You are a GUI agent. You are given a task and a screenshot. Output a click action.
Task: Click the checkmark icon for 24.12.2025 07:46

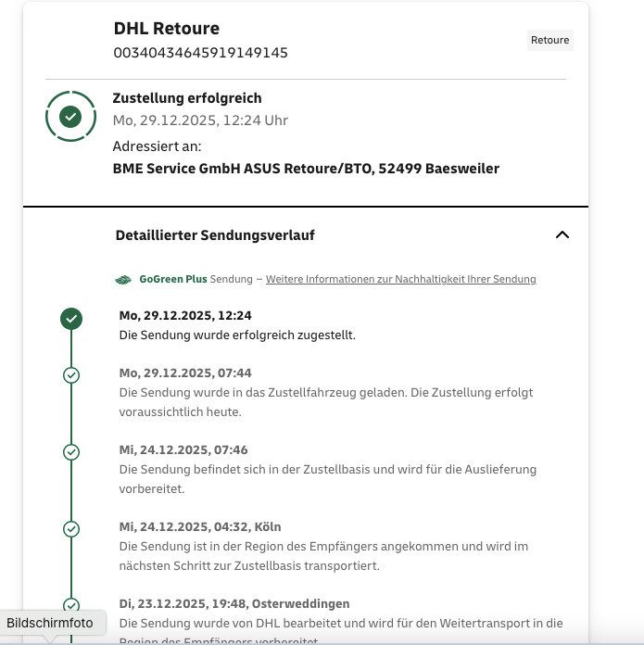pyautogui.click(x=71, y=452)
